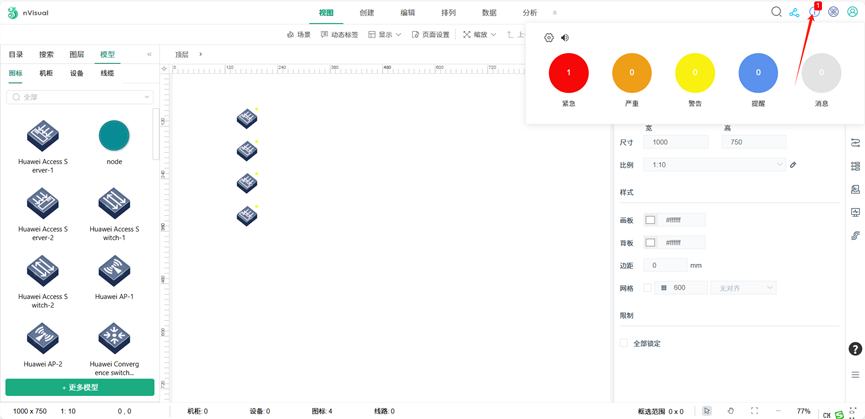The height and width of the screenshot is (419, 865).
Task: Collapse the left panel with double chevron
Action: (x=149, y=55)
